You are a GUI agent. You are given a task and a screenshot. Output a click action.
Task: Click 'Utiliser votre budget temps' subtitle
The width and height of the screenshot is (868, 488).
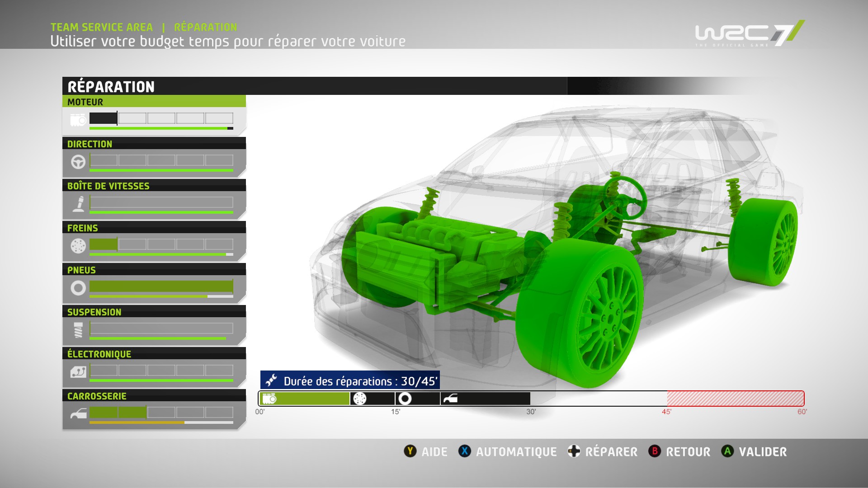click(x=228, y=42)
